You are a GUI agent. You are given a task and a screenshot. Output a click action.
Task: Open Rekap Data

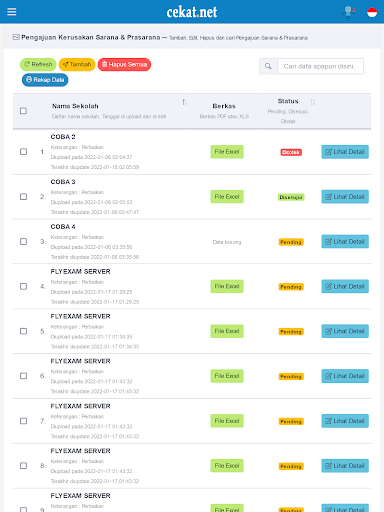tap(45, 80)
